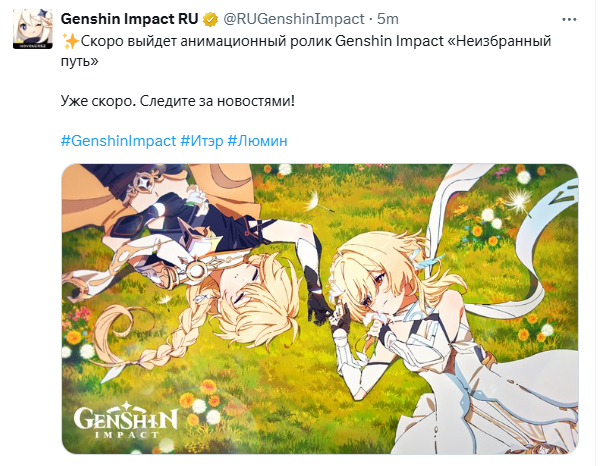Click the «Неизбранный путь» title text
This screenshot has height=466, width=605.
[x=306, y=51]
